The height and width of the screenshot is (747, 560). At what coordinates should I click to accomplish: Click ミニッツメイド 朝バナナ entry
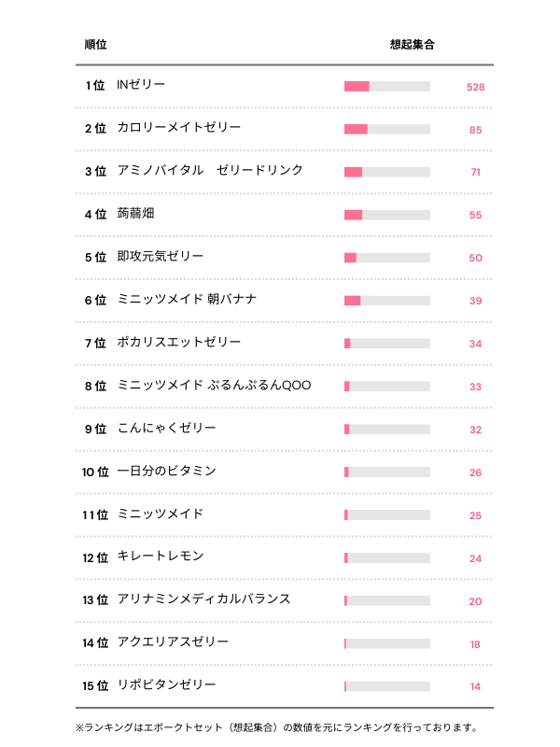pyautogui.click(x=187, y=300)
